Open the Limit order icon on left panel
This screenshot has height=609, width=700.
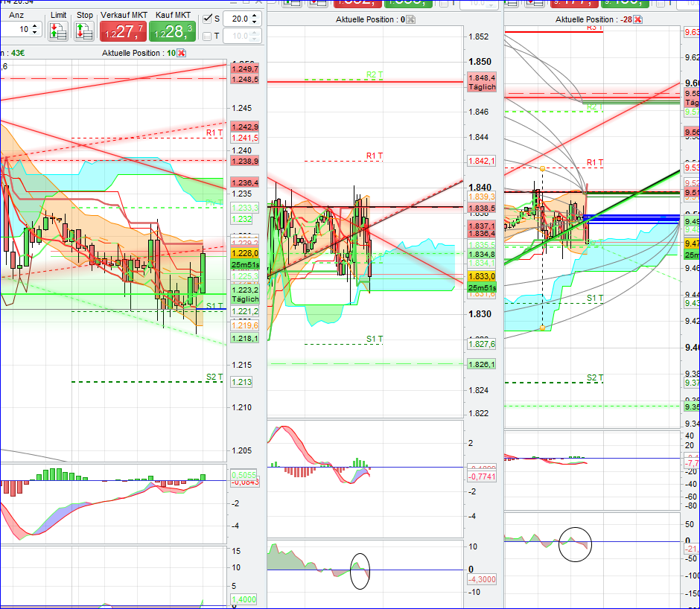tap(59, 30)
